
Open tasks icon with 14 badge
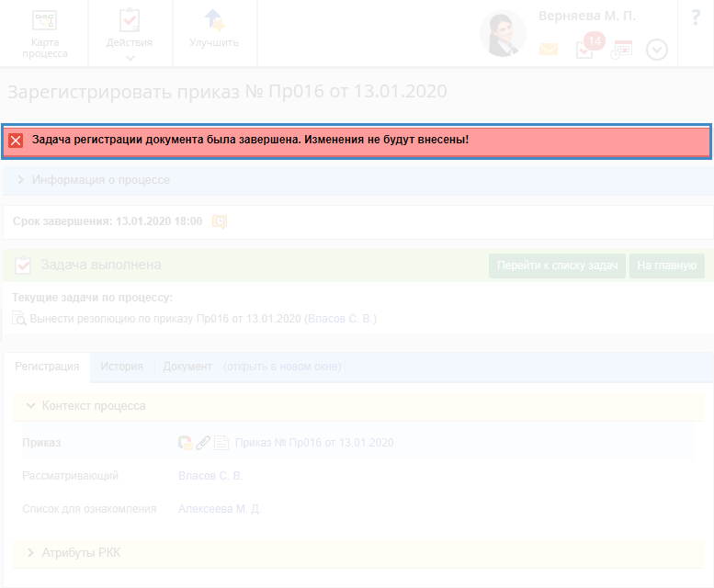point(589,46)
